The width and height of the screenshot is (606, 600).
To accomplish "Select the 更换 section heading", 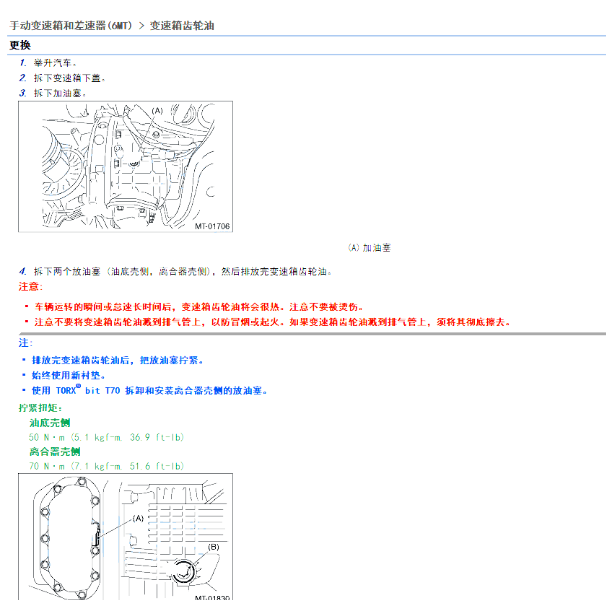I will pos(20,45).
